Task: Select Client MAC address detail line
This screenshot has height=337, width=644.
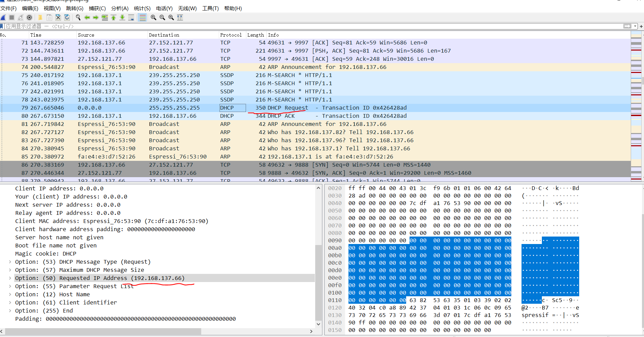Action: pos(112,221)
